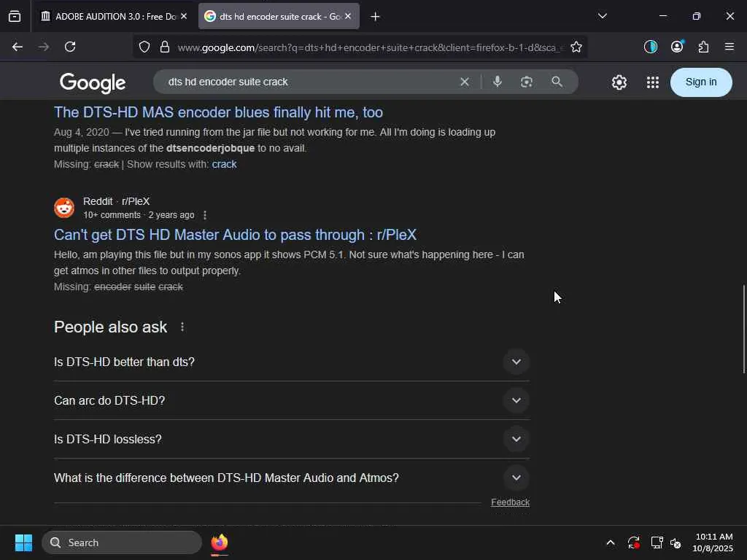Image resolution: width=747 pixels, height=560 pixels.
Task: Open the Firefox account profile icon
Action: pyautogui.click(x=677, y=47)
